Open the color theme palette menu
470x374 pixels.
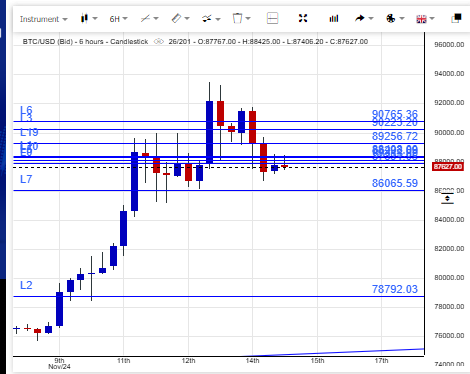[395, 18]
